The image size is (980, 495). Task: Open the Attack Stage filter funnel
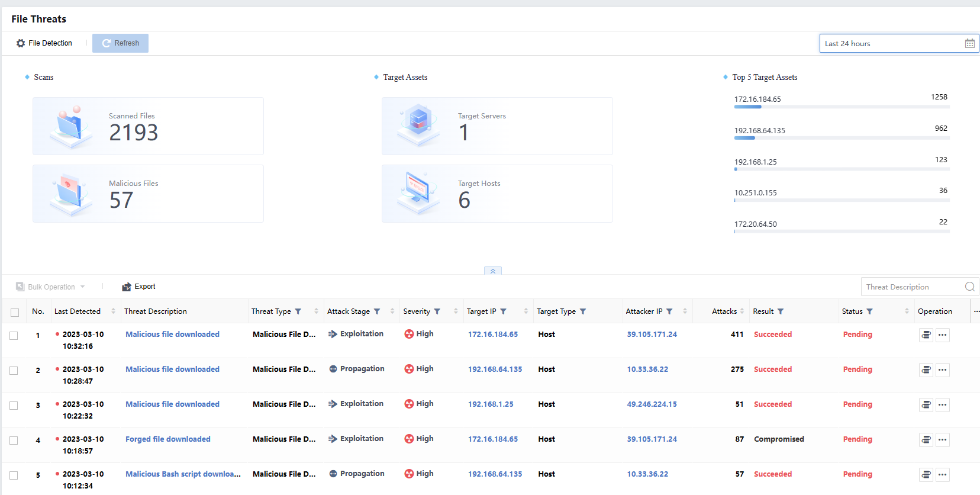click(x=377, y=311)
